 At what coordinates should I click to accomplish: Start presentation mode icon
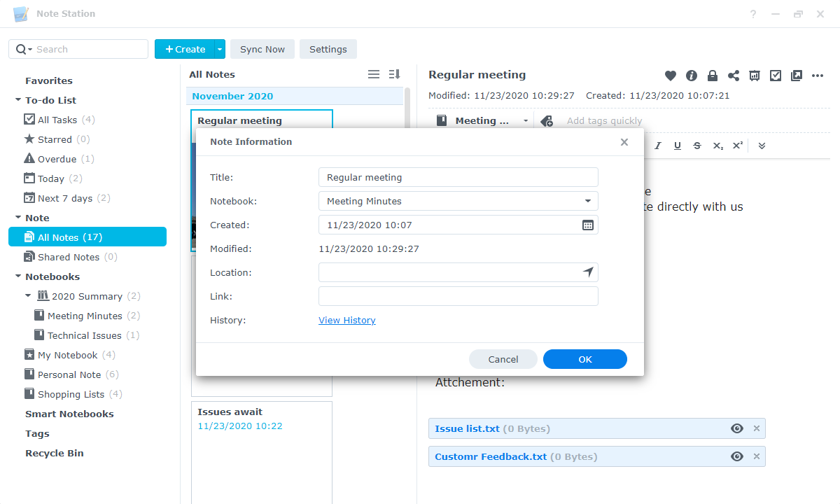(x=755, y=76)
